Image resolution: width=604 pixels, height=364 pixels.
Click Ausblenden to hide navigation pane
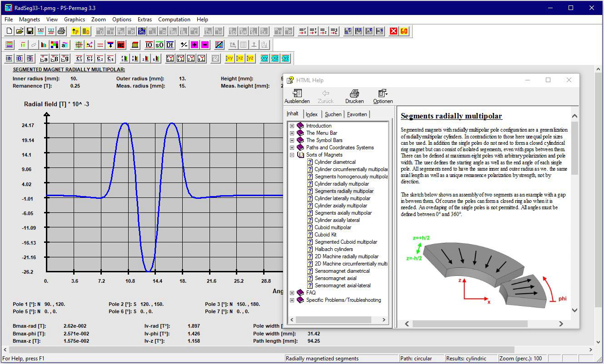pos(297,96)
